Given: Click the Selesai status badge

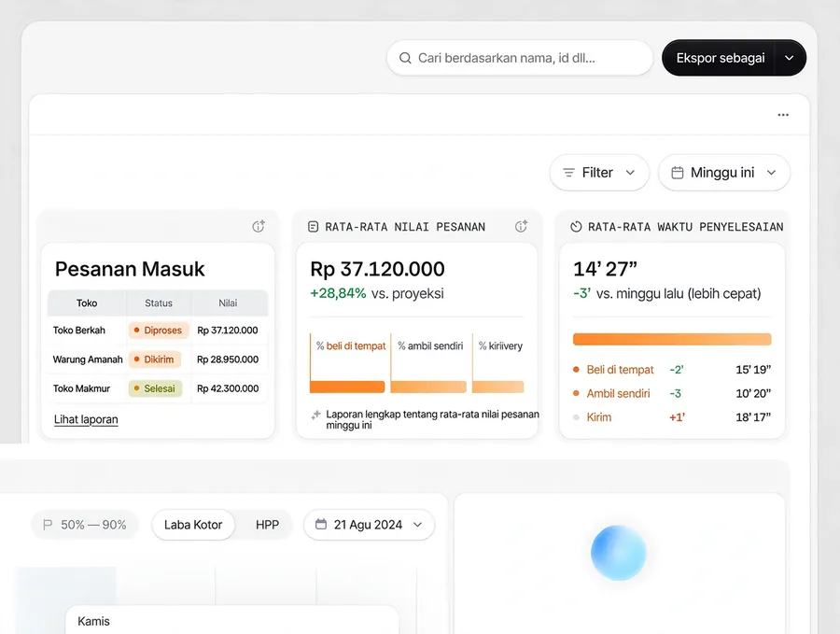Looking at the screenshot, I should click(x=155, y=388).
